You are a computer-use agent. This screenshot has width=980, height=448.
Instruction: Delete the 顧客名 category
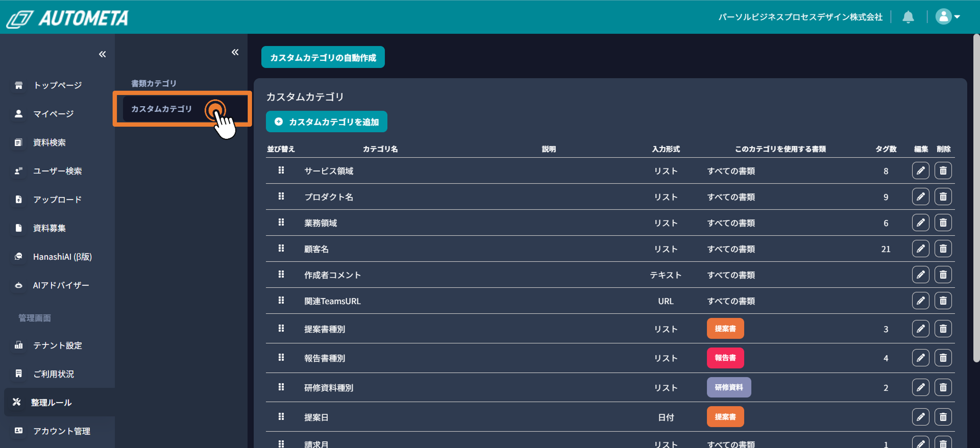tap(943, 249)
